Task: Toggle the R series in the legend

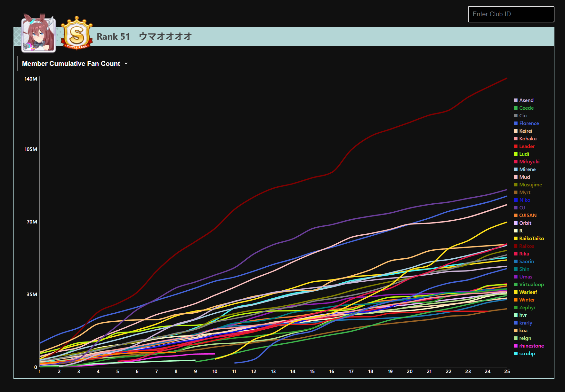Action: pyautogui.click(x=518, y=231)
